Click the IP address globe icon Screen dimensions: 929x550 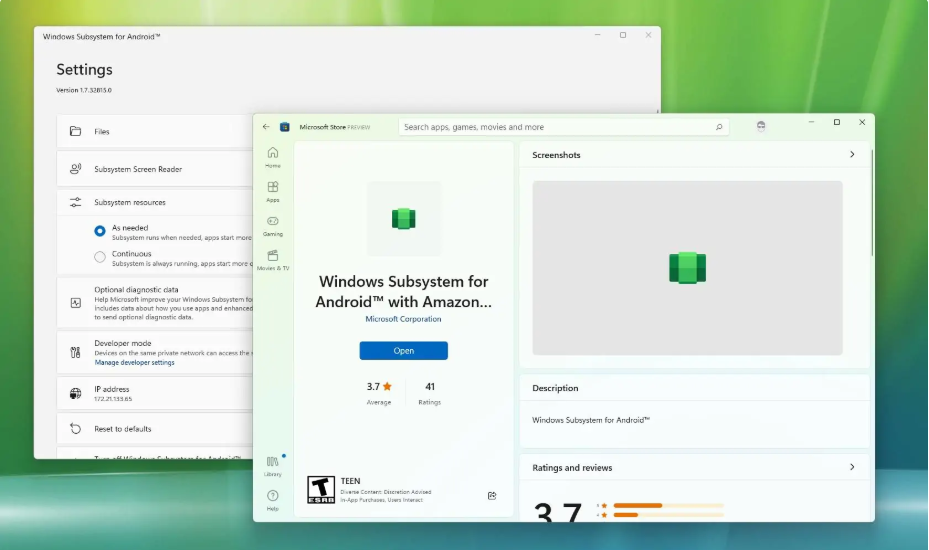(75, 393)
